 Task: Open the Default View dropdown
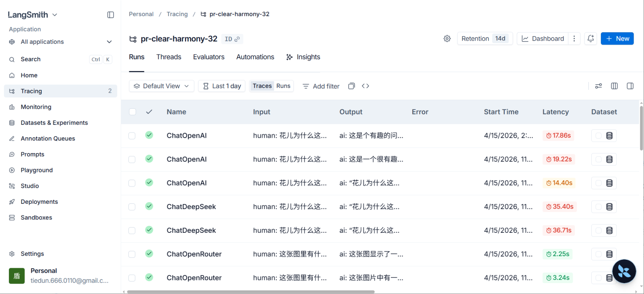click(161, 86)
